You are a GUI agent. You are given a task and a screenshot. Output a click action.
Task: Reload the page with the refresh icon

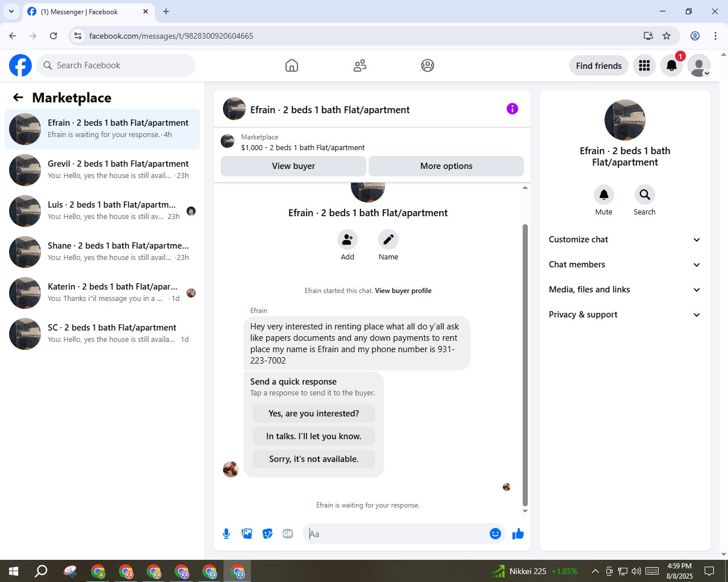tap(53, 36)
